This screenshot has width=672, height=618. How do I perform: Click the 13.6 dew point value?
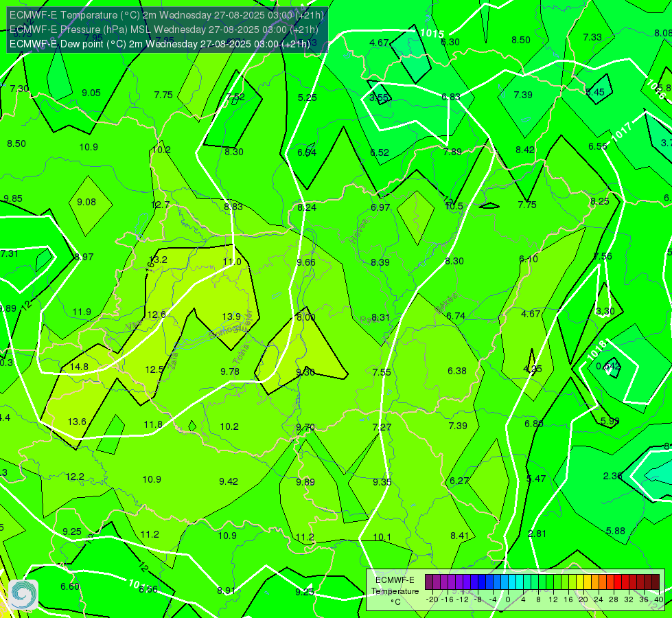click(x=77, y=422)
